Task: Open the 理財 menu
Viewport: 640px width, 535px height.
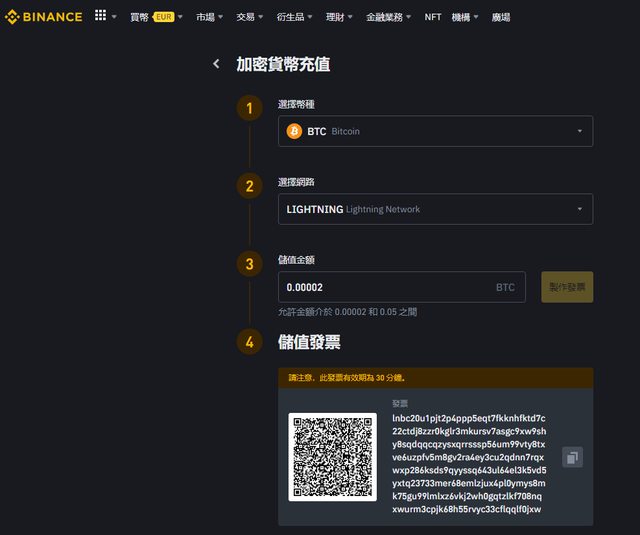Action: click(340, 17)
